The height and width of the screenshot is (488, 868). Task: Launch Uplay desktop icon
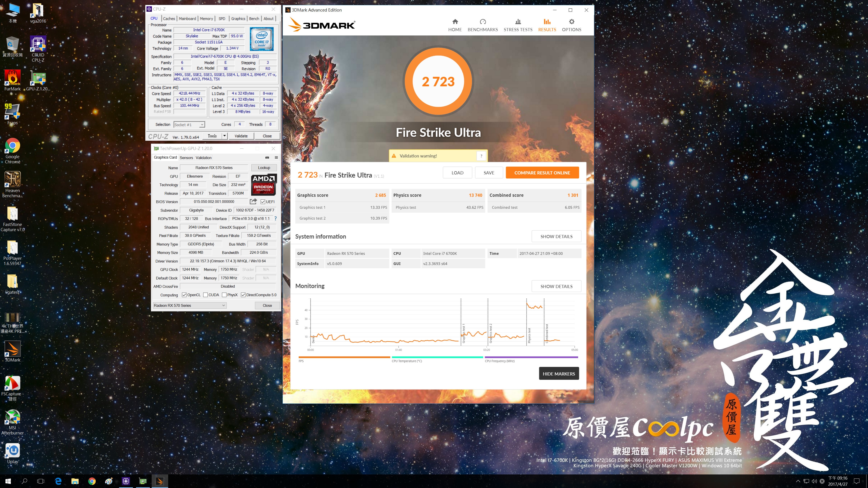tap(12, 453)
